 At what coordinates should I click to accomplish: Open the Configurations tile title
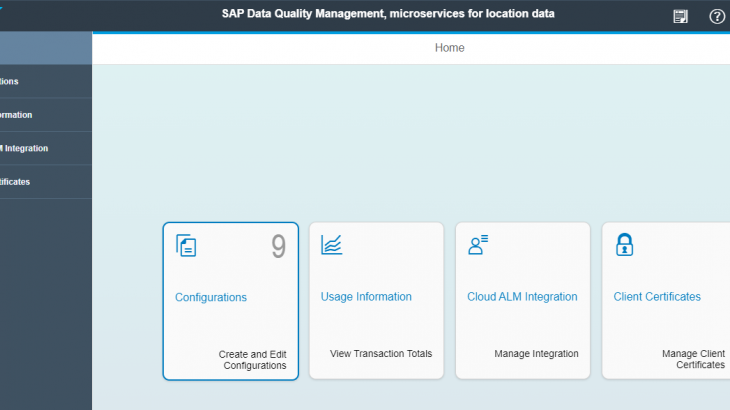coord(211,297)
